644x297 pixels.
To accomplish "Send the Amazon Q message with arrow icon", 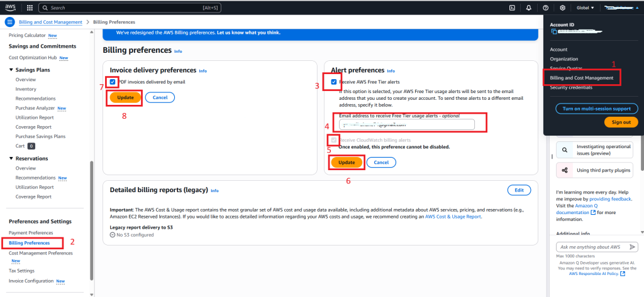I will click(632, 247).
